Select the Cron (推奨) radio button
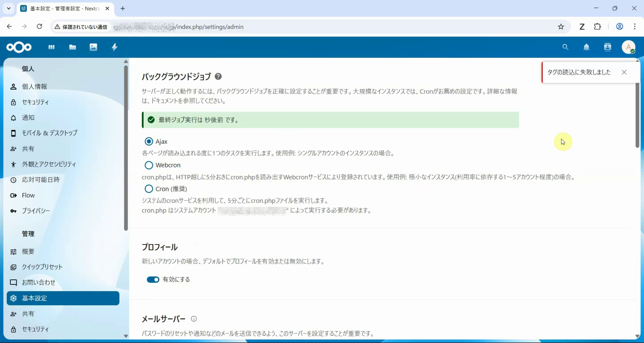 point(148,189)
